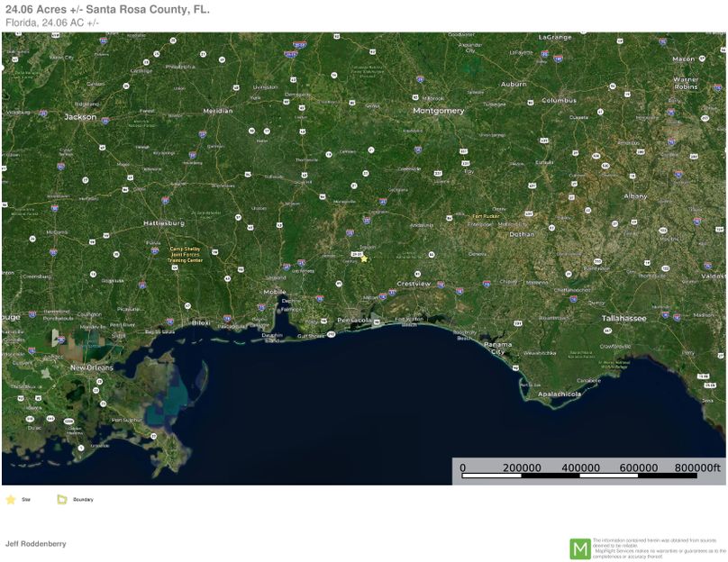Viewport: 728px width, 562px height.
Task: Click the Panama City label
Action: (497, 348)
